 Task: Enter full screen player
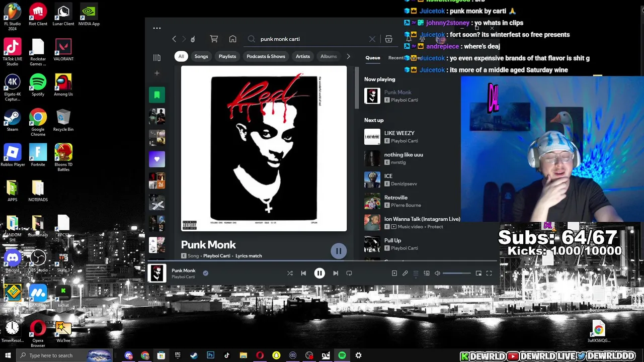[489, 273]
